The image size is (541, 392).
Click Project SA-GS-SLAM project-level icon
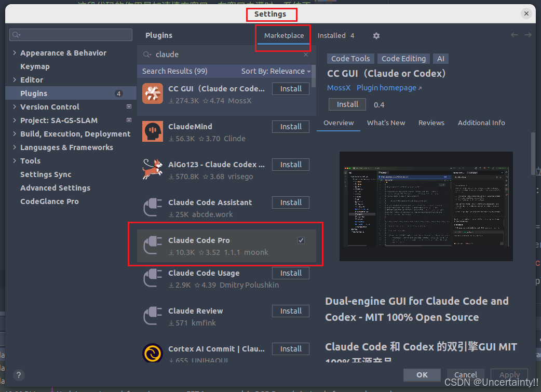129,120
